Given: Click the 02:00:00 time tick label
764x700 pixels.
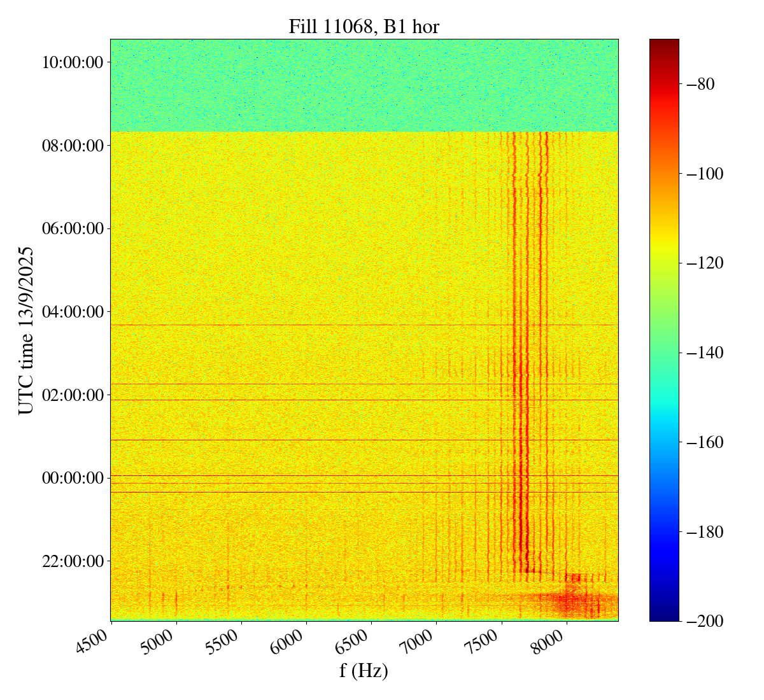Looking at the screenshot, I should [x=73, y=395].
